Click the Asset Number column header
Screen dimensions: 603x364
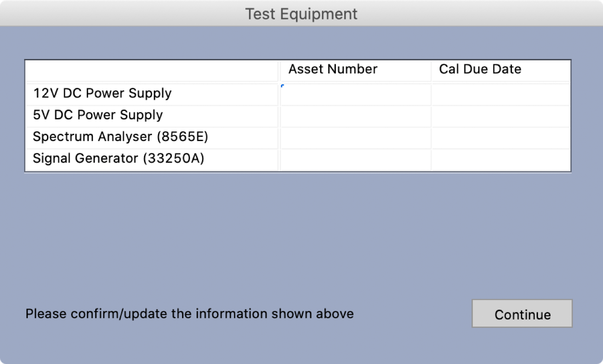(x=333, y=70)
